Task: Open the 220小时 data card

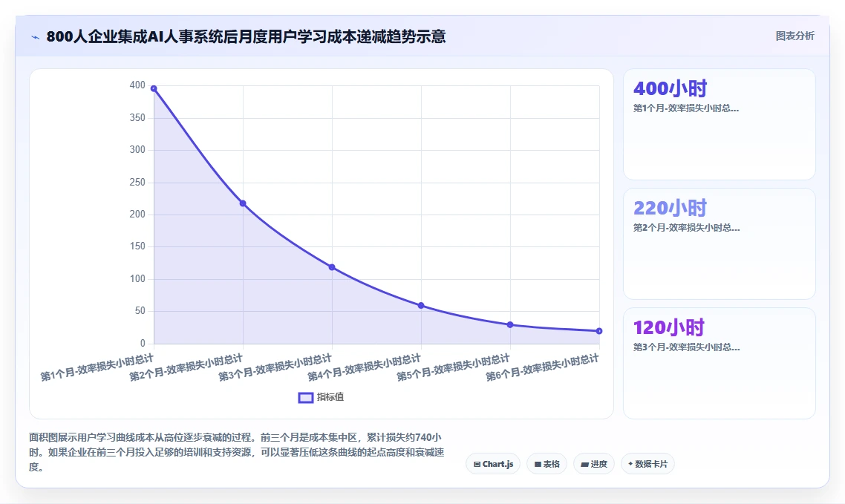Action: (x=719, y=244)
